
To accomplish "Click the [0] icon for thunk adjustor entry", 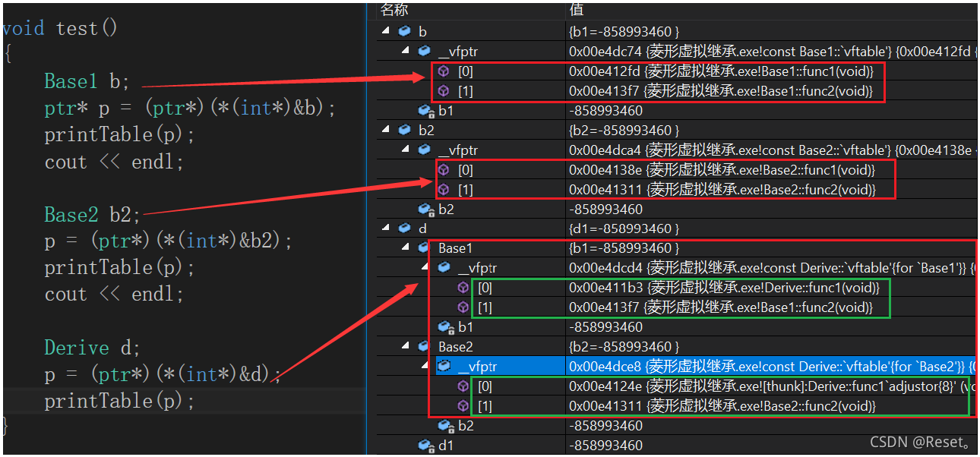I will (x=463, y=386).
